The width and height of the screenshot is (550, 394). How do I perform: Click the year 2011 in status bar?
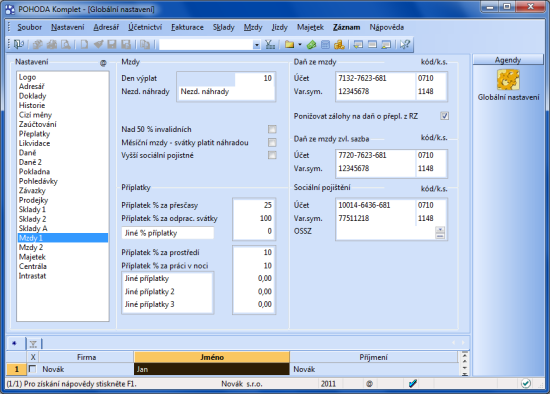tap(328, 384)
